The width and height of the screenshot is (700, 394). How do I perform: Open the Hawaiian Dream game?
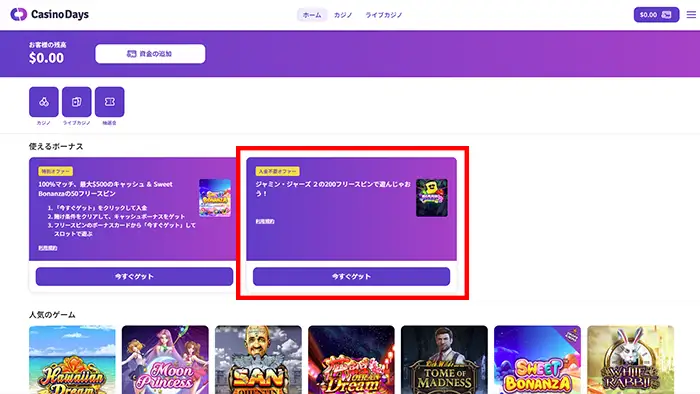[72, 360]
